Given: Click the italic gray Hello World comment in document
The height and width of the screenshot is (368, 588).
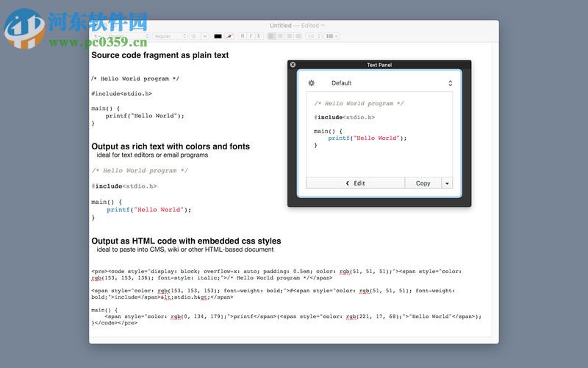Looking at the screenshot, I should pyautogui.click(x=140, y=171).
